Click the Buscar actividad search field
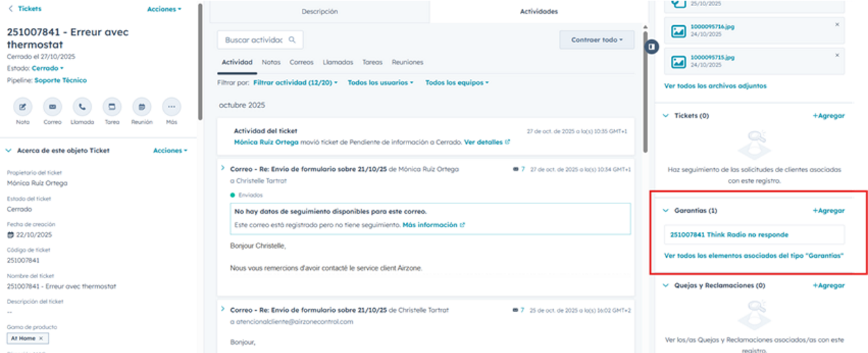 [254, 40]
